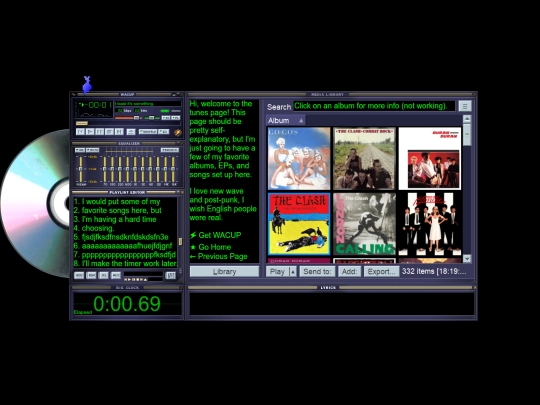Open the London Calling album cover

[364, 224]
